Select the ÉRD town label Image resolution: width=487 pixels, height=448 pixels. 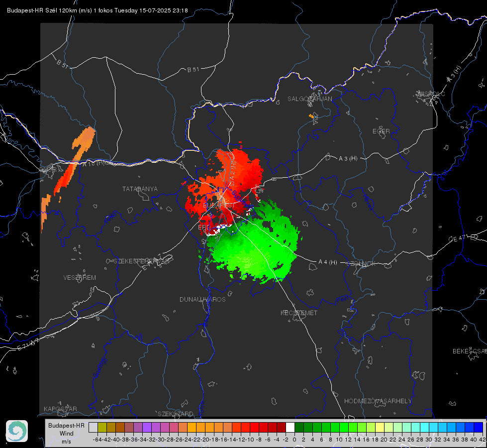click(204, 227)
